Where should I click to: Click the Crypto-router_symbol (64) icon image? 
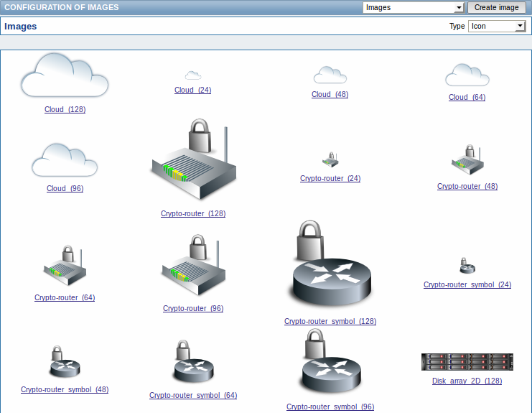pos(193,361)
